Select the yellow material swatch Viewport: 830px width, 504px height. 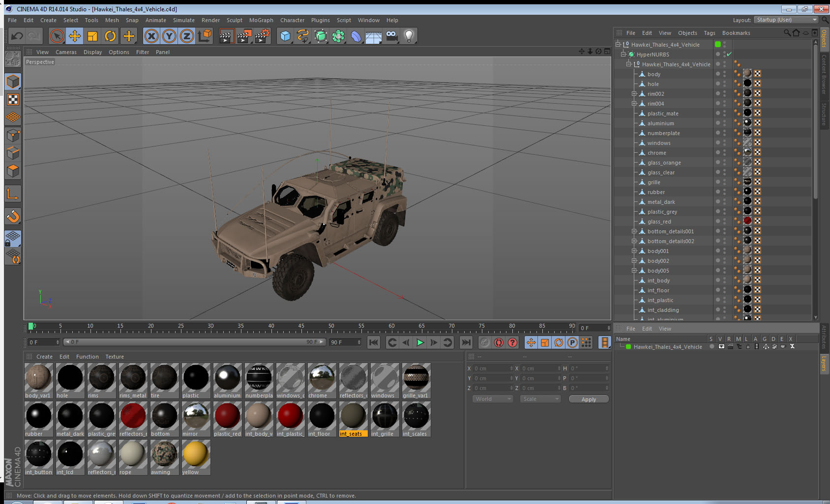tap(196, 457)
